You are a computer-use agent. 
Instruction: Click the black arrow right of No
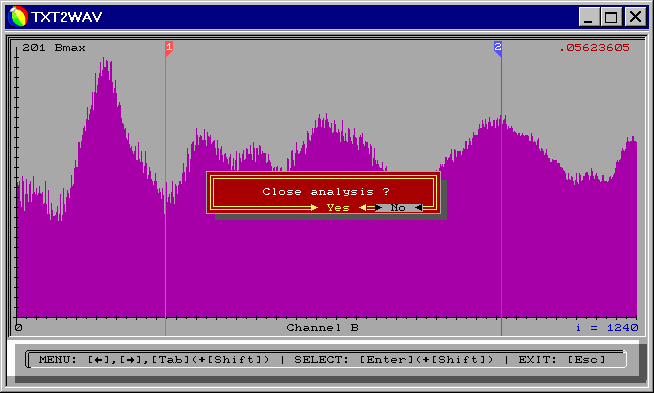point(419,207)
